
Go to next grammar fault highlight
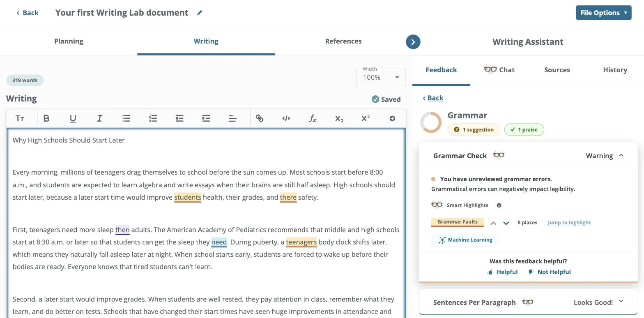coord(506,223)
